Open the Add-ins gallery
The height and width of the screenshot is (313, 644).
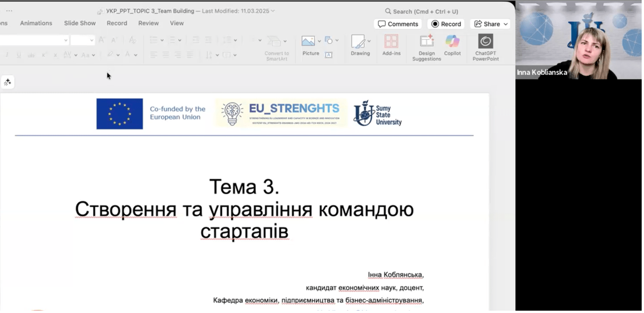tap(391, 42)
